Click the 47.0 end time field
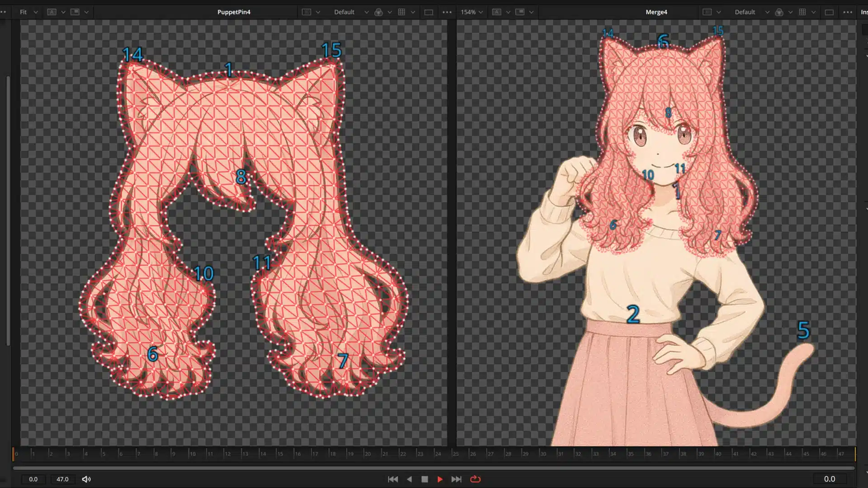 click(62, 479)
